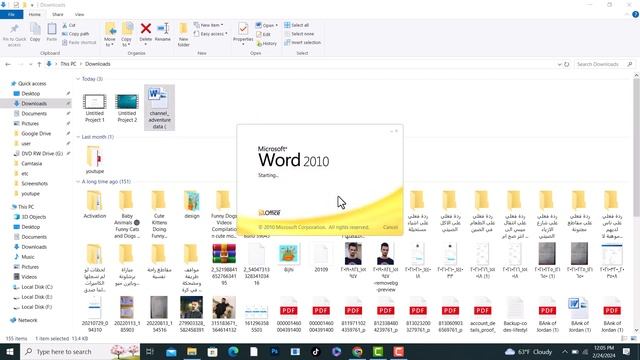Open the Task View taskbar icon

coord(150,351)
